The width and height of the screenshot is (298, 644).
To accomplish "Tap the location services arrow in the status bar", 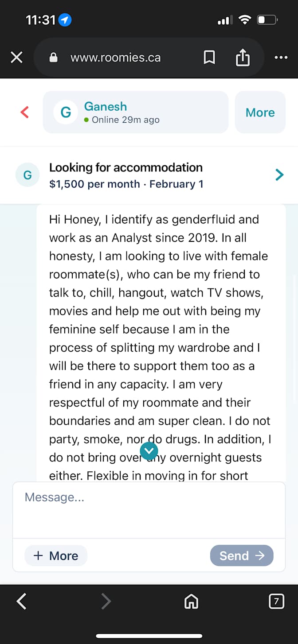I will point(64,20).
